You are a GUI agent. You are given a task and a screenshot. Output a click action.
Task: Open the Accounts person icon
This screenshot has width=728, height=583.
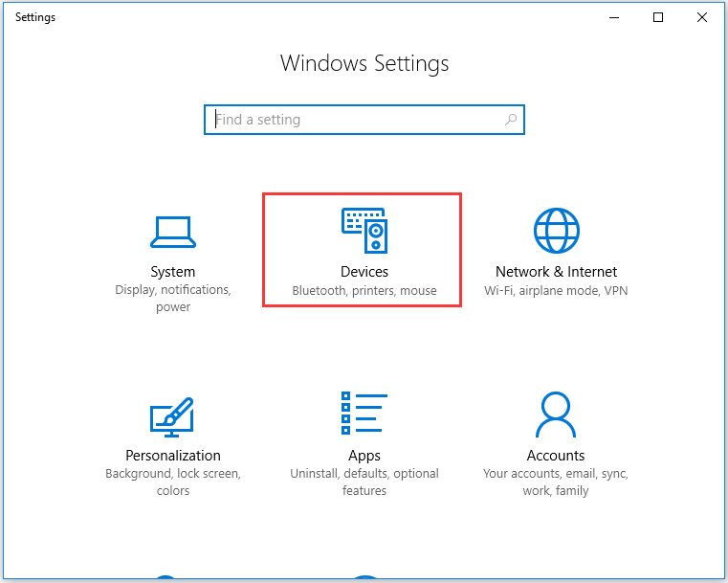tap(556, 415)
